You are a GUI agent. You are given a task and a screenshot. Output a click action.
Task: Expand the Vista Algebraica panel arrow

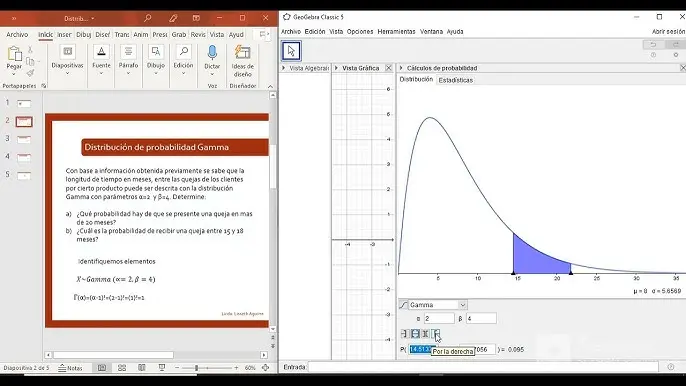pyautogui.click(x=284, y=68)
